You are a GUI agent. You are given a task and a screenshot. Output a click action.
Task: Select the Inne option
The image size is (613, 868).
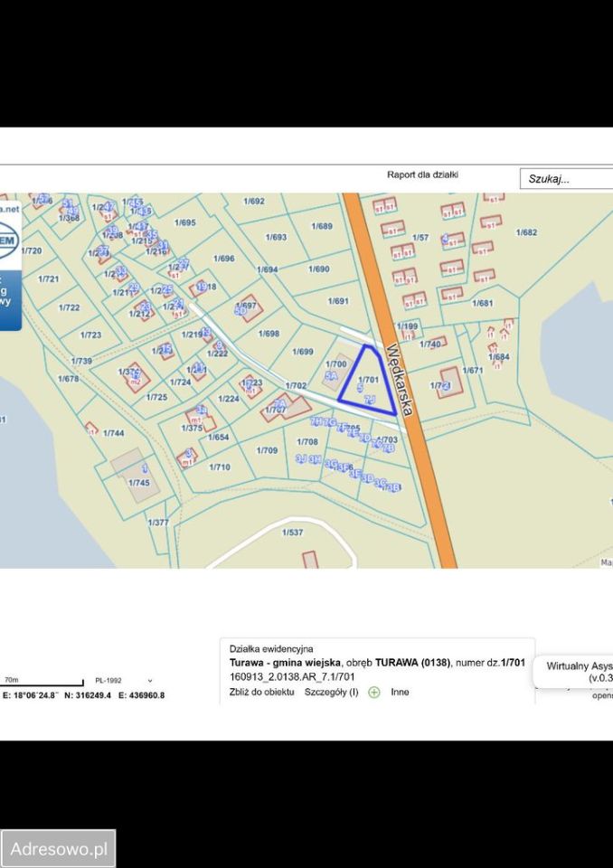point(400,692)
